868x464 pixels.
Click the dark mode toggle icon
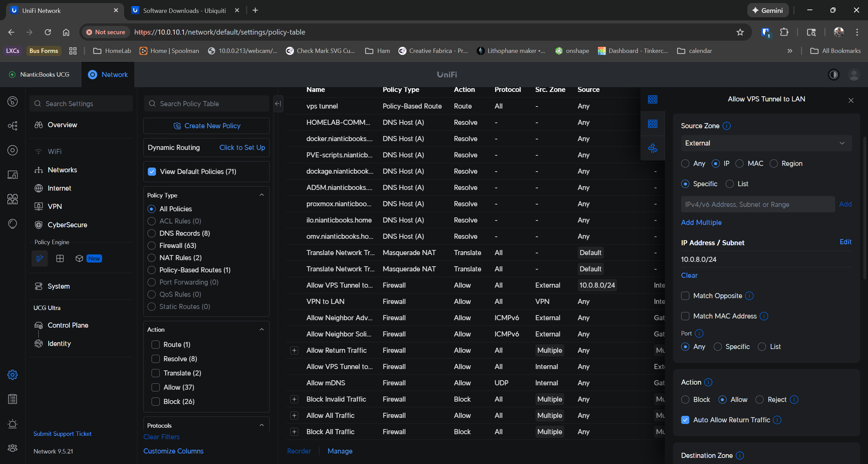point(834,75)
